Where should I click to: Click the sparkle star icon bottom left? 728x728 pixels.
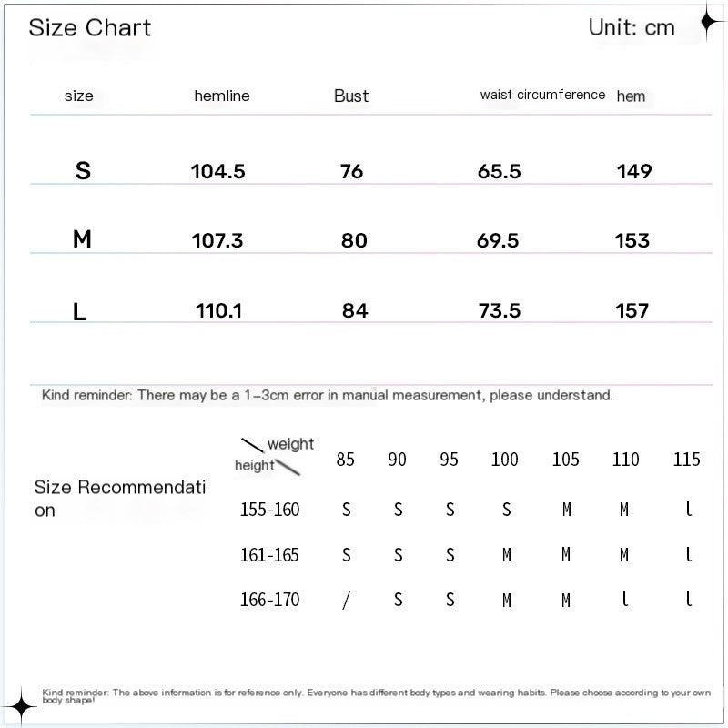pos(20,707)
